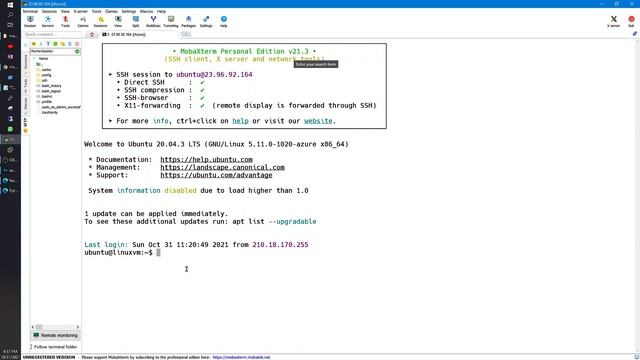The image size is (640, 360).
Task: Refresh the SFTP folder path
Action: [x=77, y=51]
